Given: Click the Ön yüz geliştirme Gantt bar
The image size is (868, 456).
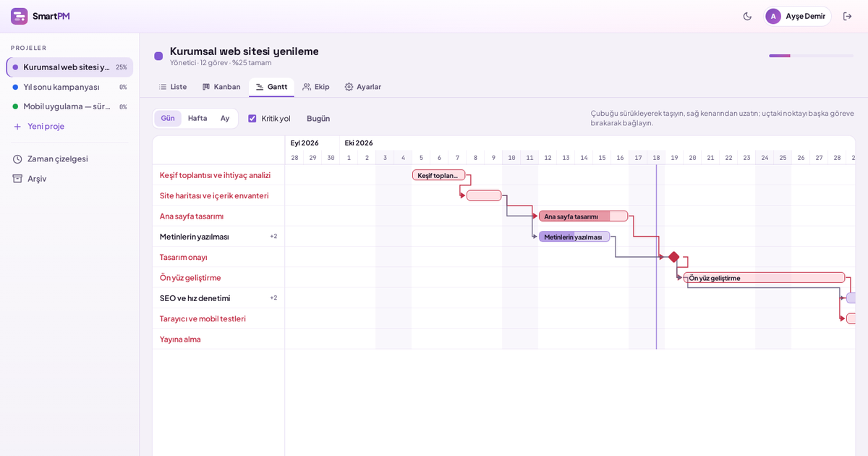Looking at the screenshot, I should (x=764, y=277).
